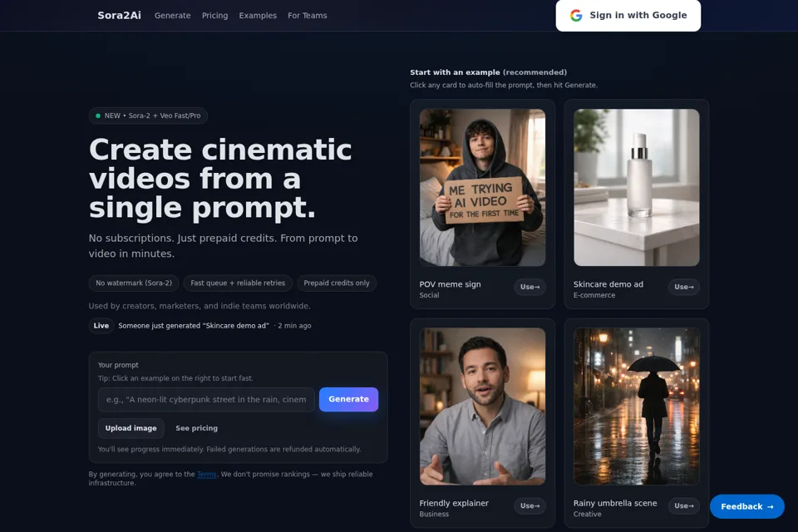Select the Skincare demo ad thumbnail

[x=637, y=187]
